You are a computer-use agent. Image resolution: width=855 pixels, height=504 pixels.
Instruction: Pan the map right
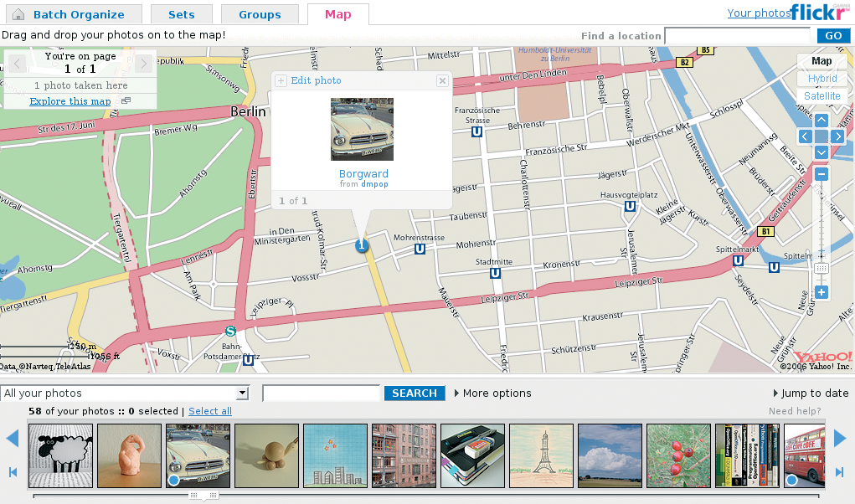pyautogui.click(x=838, y=136)
